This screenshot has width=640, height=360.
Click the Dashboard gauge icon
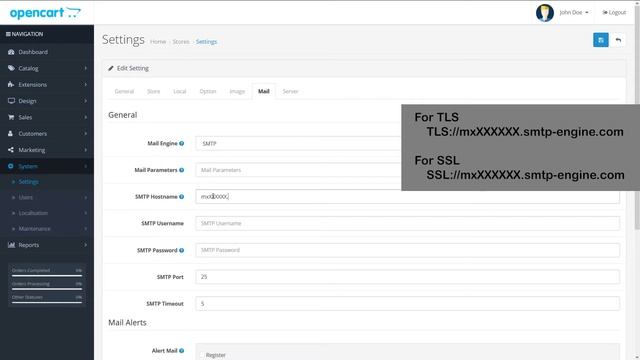pos(11,52)
